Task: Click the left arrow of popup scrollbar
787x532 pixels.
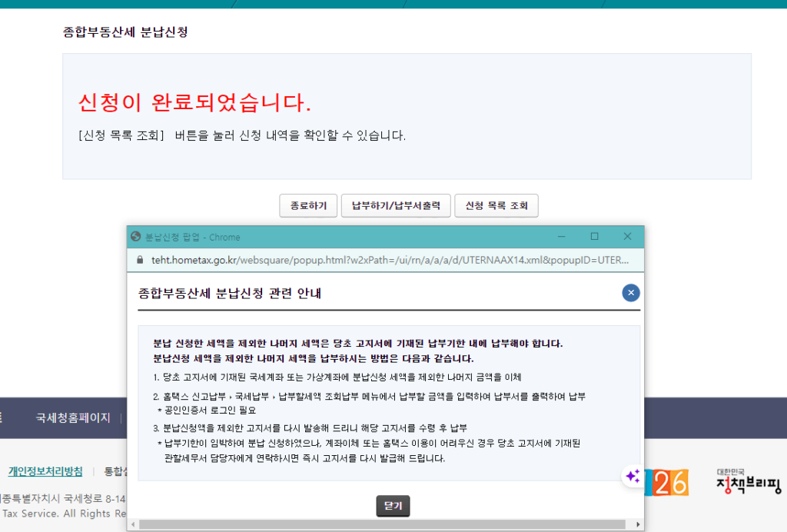Action: (133, 525)
